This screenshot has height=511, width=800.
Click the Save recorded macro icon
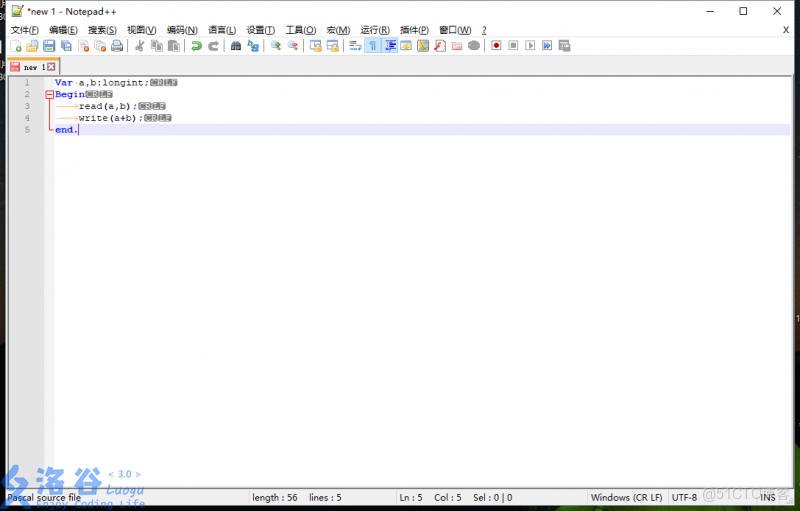564,46
